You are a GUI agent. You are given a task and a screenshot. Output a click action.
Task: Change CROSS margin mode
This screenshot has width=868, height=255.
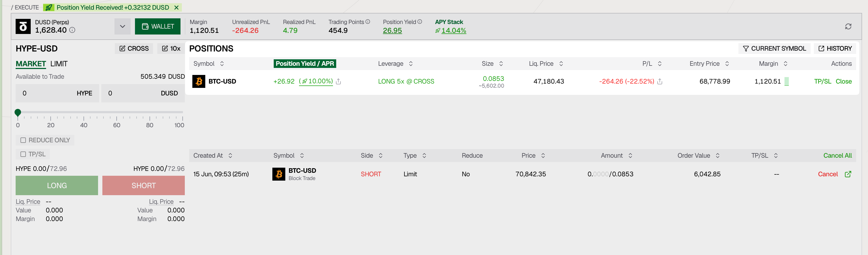134,49
